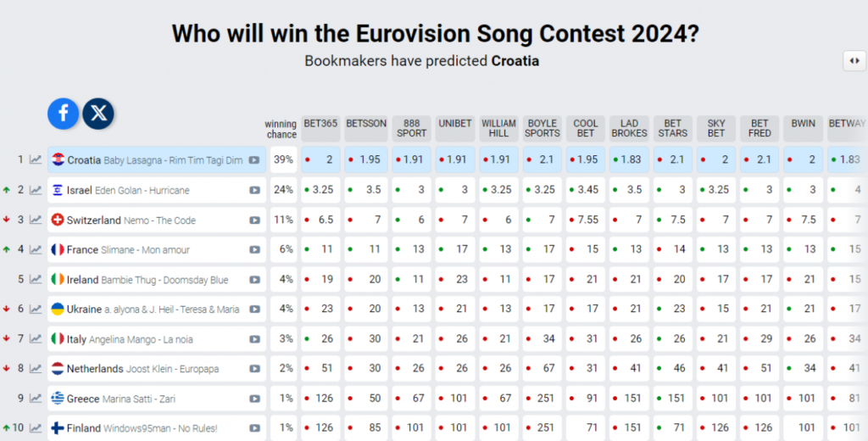The image size is (868, 441).
Task: Share odds on X (Twitter)
Action: (98, 113)
